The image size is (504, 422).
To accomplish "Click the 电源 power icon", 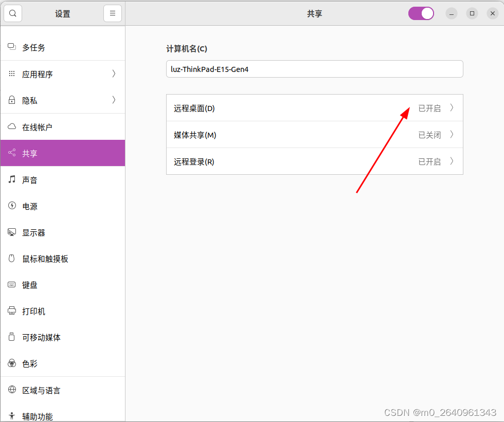I will pos(12,206).
